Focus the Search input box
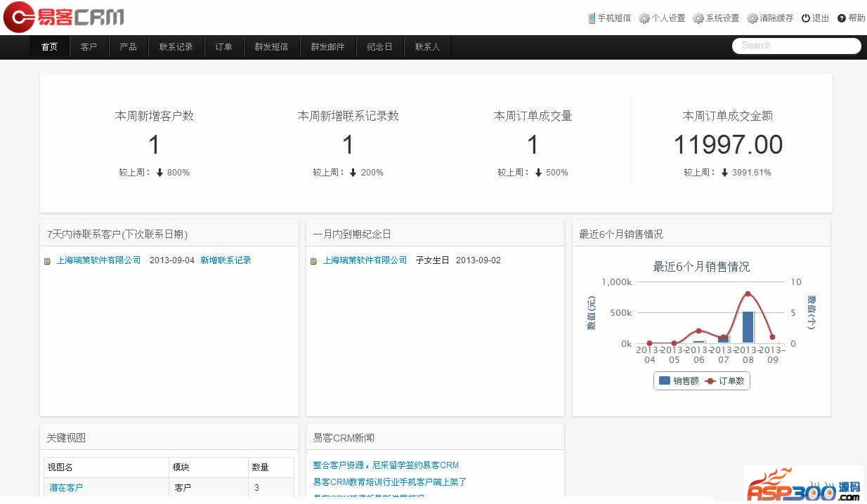The width and height of the screenshot is (867, 504). click(796, 46)
